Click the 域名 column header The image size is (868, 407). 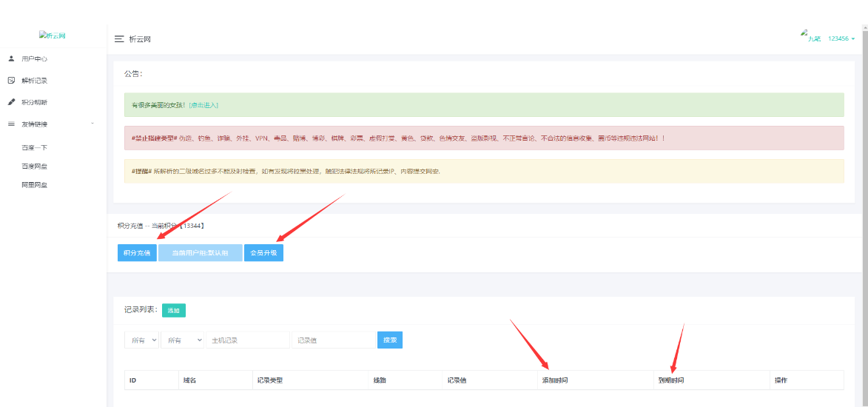point(215,380)
